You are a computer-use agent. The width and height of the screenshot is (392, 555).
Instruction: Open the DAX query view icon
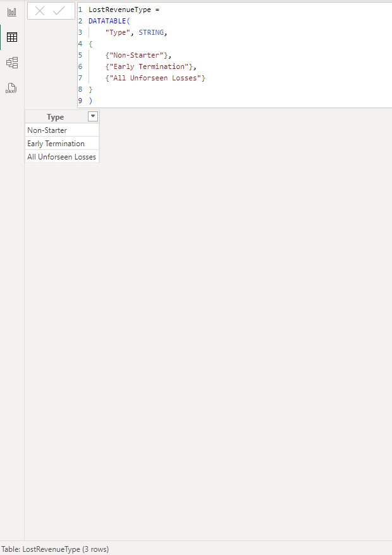point(11,88)
